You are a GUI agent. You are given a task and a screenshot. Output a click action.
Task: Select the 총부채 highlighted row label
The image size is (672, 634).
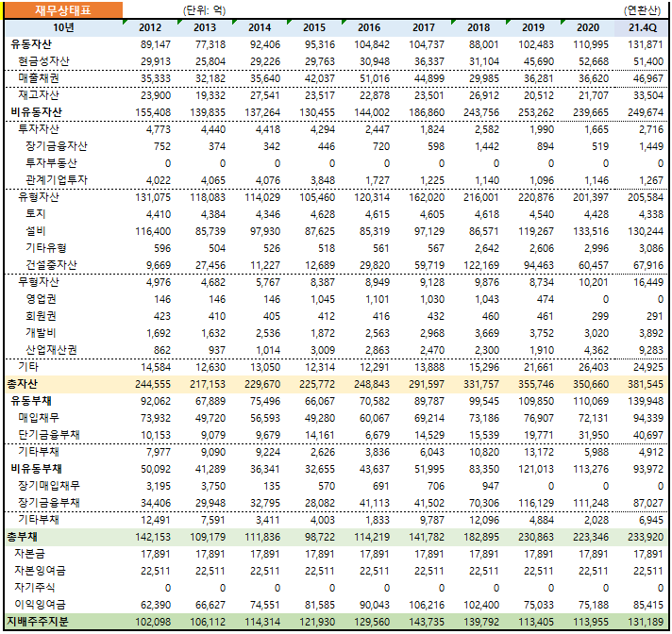pos(22,537)
